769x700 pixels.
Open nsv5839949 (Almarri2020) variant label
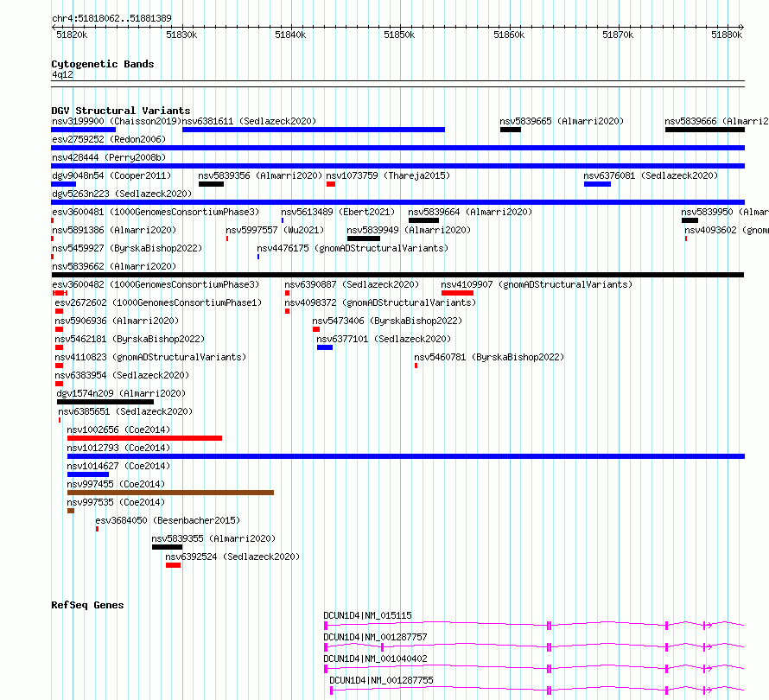[x=409, y=230]
